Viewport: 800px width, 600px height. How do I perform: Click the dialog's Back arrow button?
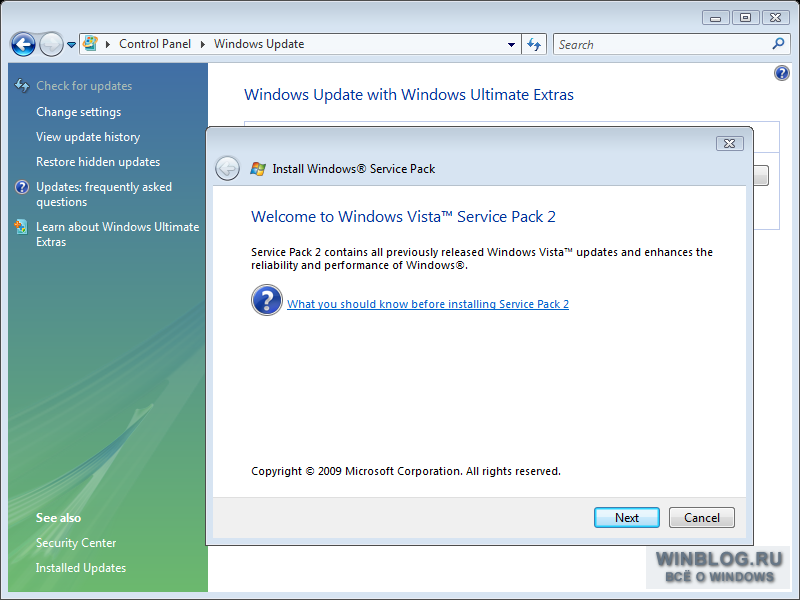(228, 168)
